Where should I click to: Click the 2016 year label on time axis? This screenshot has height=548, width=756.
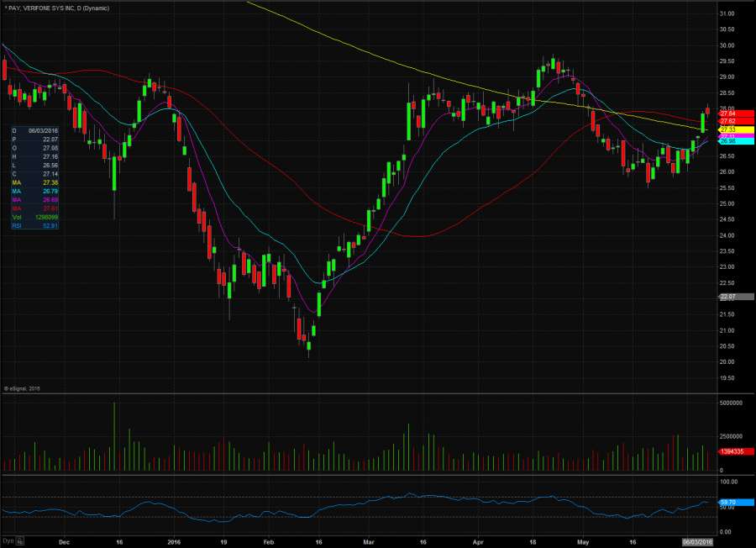point(175,543)
